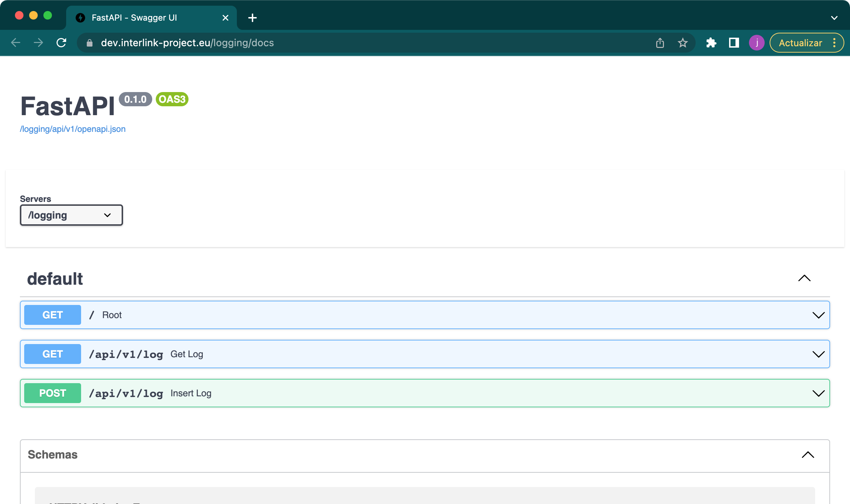Click the /api/v1/log path in GET row

point(126,354)
